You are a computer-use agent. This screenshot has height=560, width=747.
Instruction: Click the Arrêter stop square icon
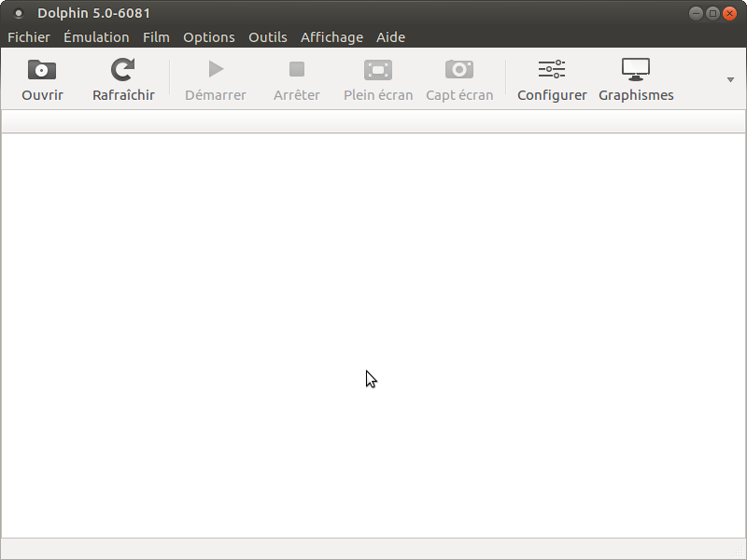pyautogui.click(x=297, y=69)
